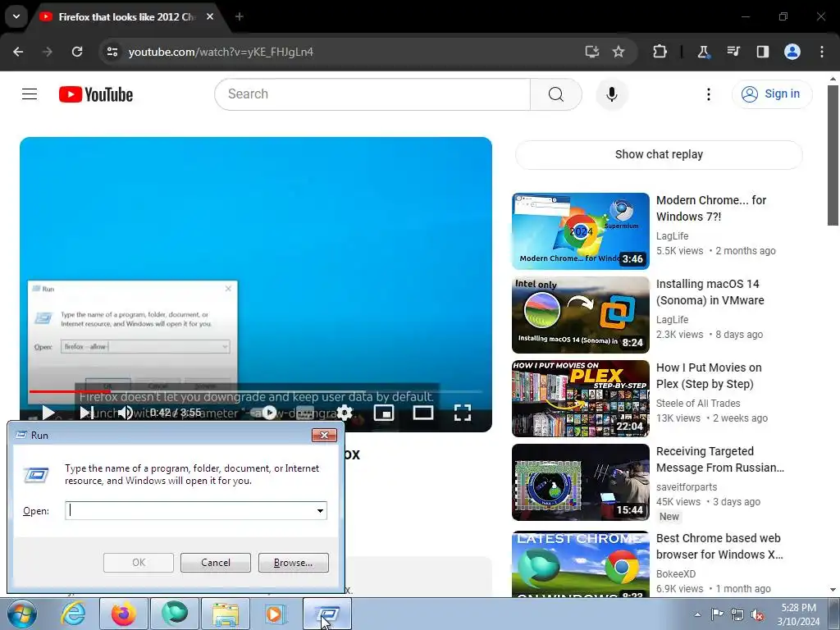Click the saveitforparts channel name
The height and width of the screenshot is (630, 840).
click(687, 487)
